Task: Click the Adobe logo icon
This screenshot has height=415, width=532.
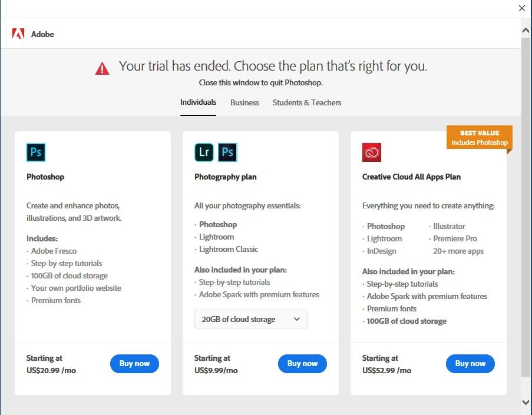Action: click(x=18, y=34)
